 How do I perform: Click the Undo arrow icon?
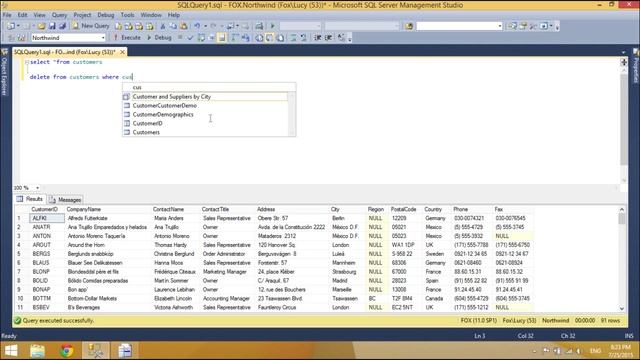pyautogui.click(x=197, y=26)
